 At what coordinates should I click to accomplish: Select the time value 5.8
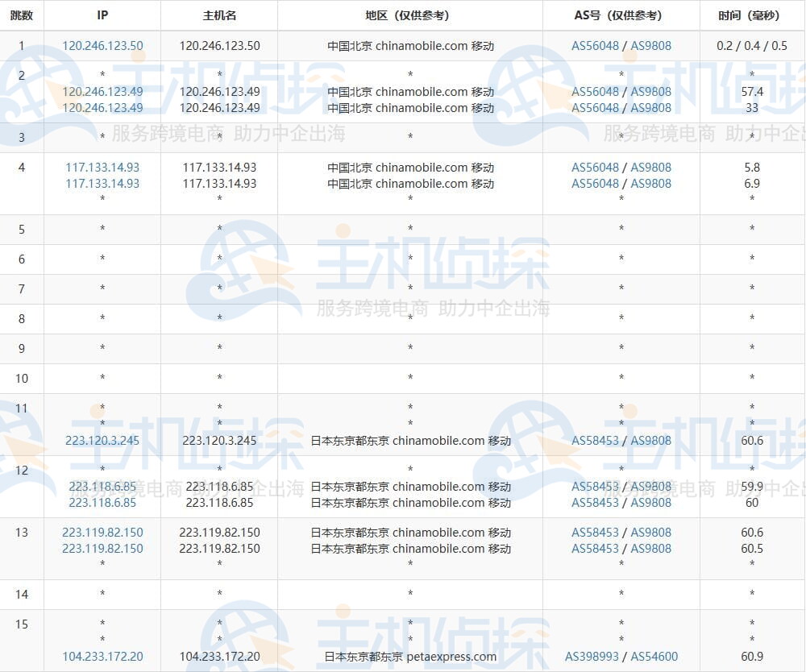pos(752,168)
